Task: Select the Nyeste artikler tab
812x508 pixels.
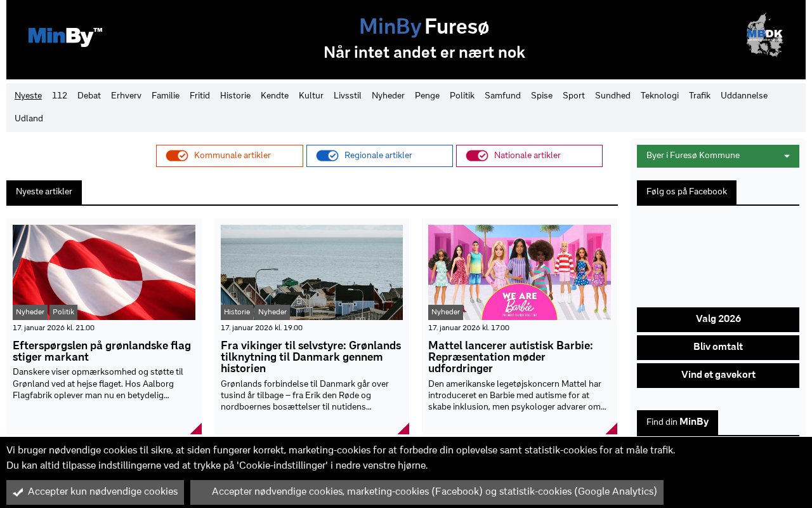Action: pos(44,192)
